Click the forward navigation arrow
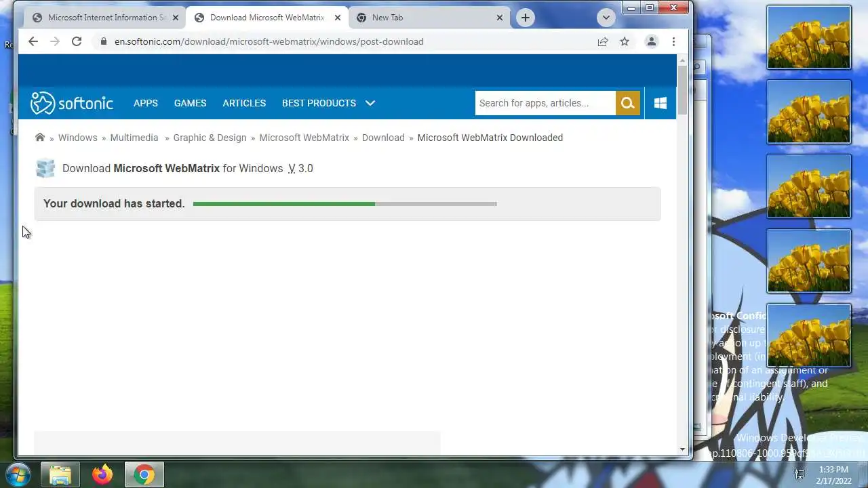Viewport: 868px width, 488px height. 55,41
